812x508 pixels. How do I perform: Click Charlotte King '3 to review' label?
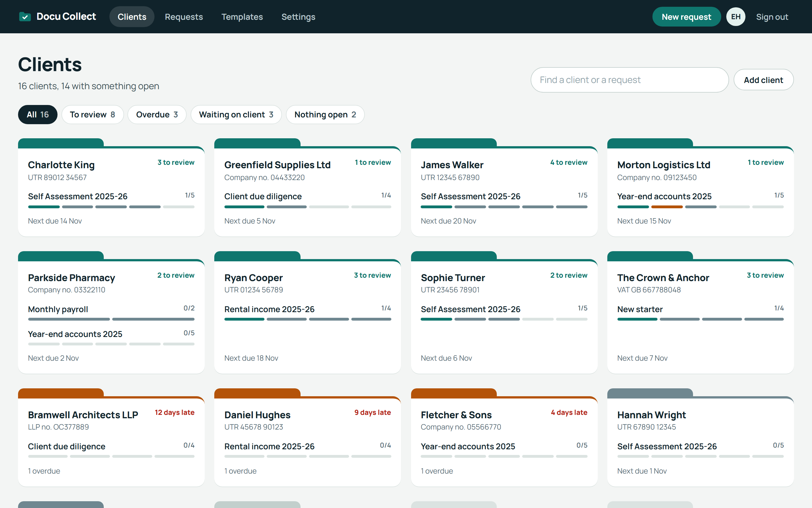tap(176, 162)
